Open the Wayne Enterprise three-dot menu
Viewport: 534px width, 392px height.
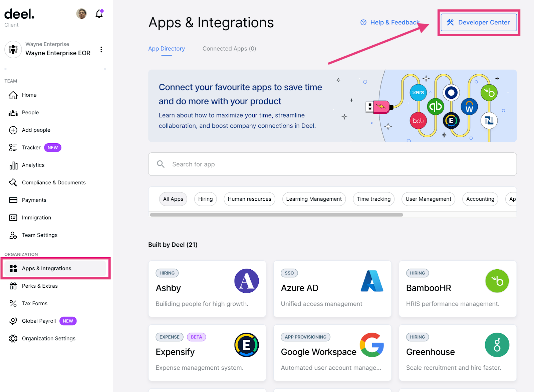(x=101, y=50)
